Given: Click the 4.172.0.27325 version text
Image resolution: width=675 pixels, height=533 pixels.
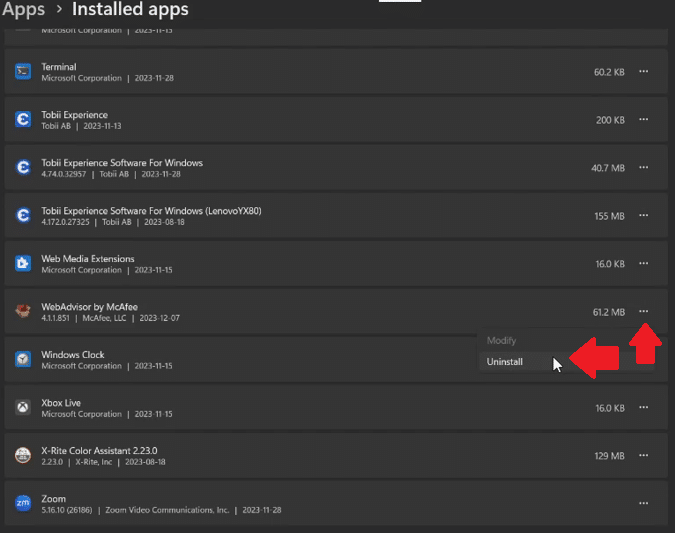Looking at the screenshot, I should (x=65, y=222).
